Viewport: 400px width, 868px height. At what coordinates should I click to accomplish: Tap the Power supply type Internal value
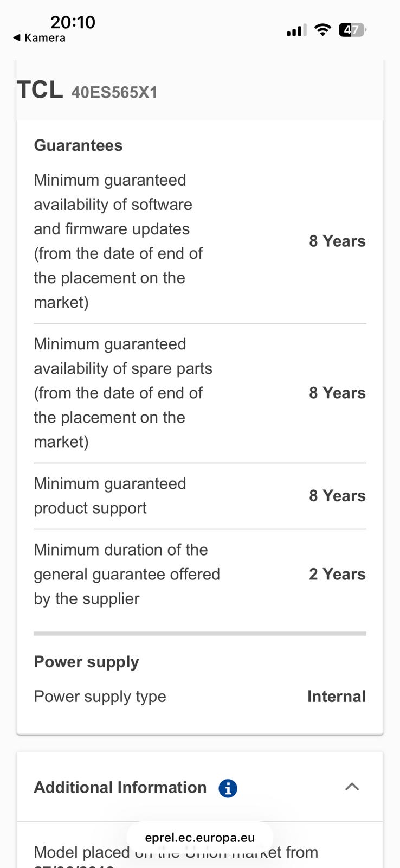click(337, 696)
